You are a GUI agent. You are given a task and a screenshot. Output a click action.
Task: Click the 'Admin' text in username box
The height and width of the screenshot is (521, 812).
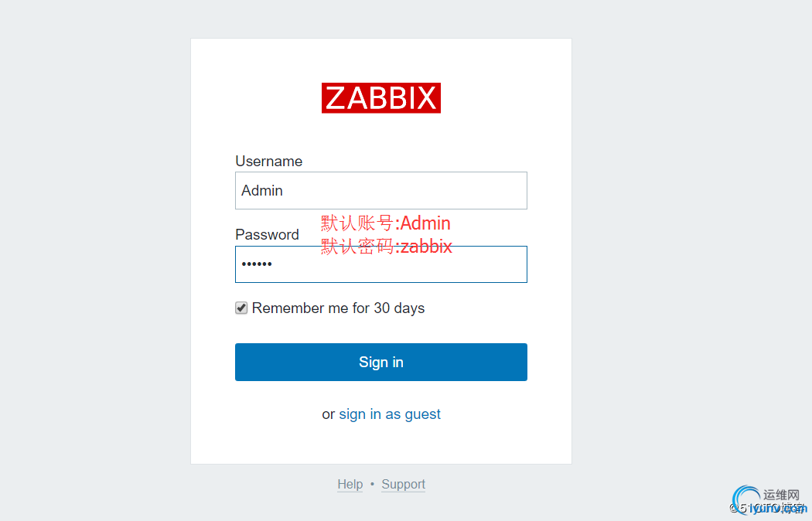[x=262, y=190]
